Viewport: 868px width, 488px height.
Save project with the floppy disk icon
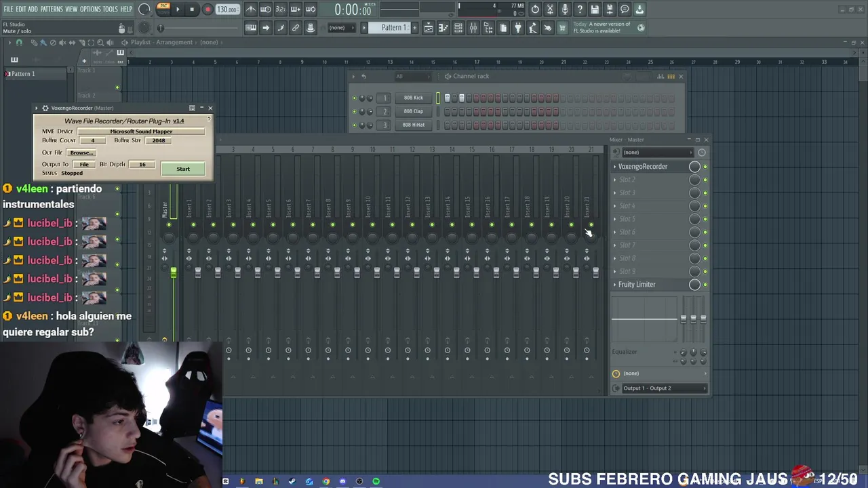click(x=595, y=9)
